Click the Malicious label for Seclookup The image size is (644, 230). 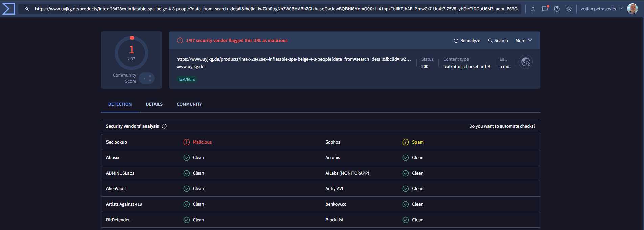point(202,142)
